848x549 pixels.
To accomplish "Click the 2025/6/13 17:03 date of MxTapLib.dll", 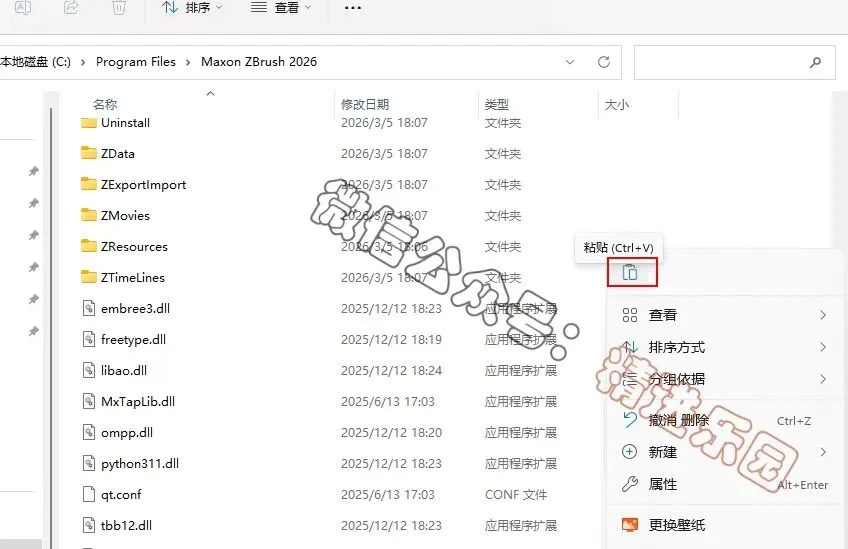I will click(x=388, y=401).
